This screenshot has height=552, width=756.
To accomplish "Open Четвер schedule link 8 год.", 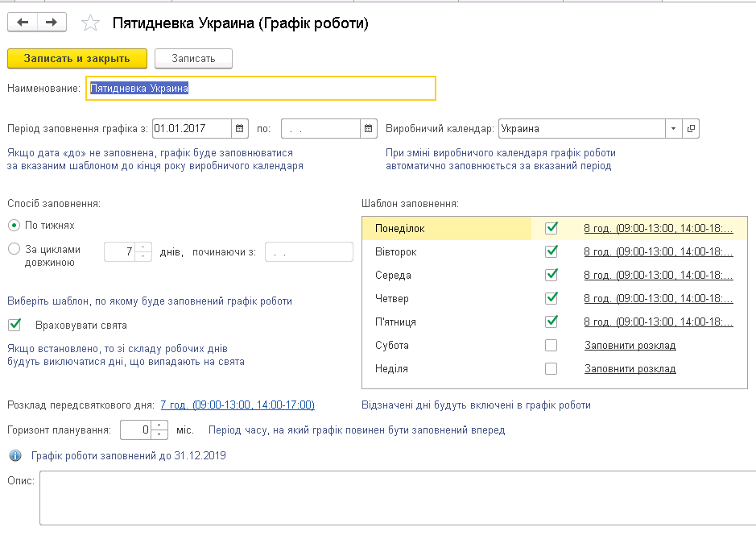I will tap(659, 298).
